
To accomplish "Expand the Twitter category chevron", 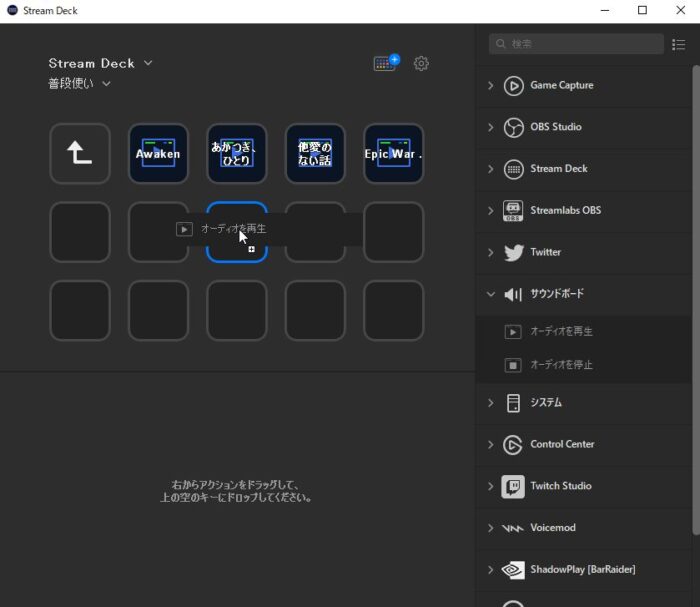I will [491, 253].
